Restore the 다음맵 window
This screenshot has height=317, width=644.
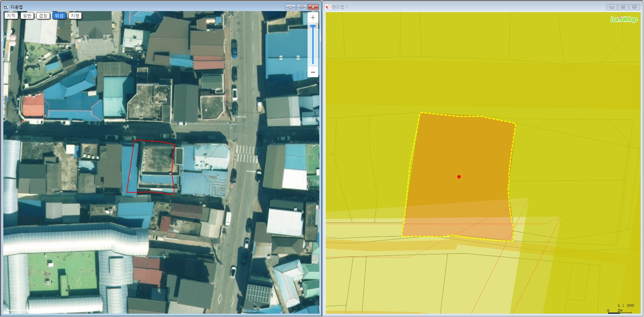point(302,7)
